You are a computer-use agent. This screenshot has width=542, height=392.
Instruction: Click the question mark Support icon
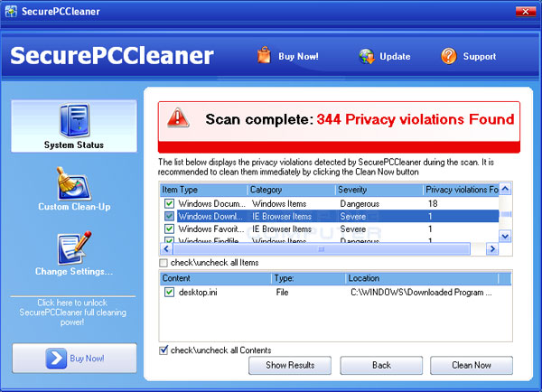click(x=449, y=56)
